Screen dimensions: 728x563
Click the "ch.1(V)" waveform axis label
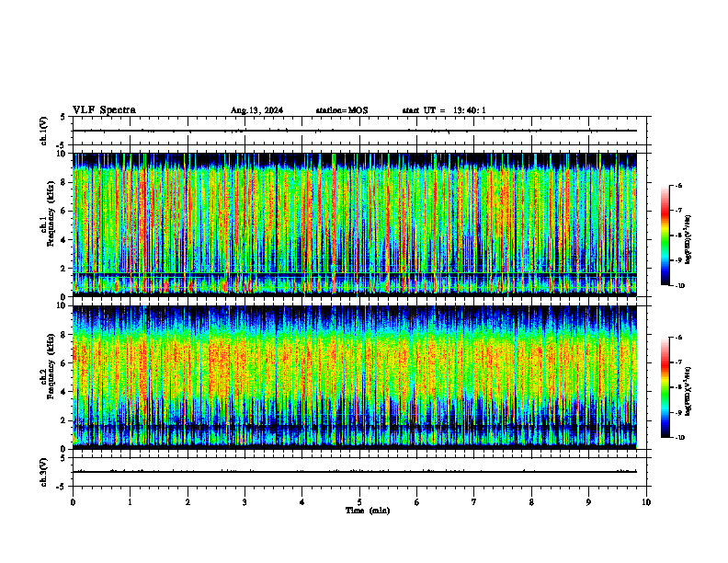44,131
